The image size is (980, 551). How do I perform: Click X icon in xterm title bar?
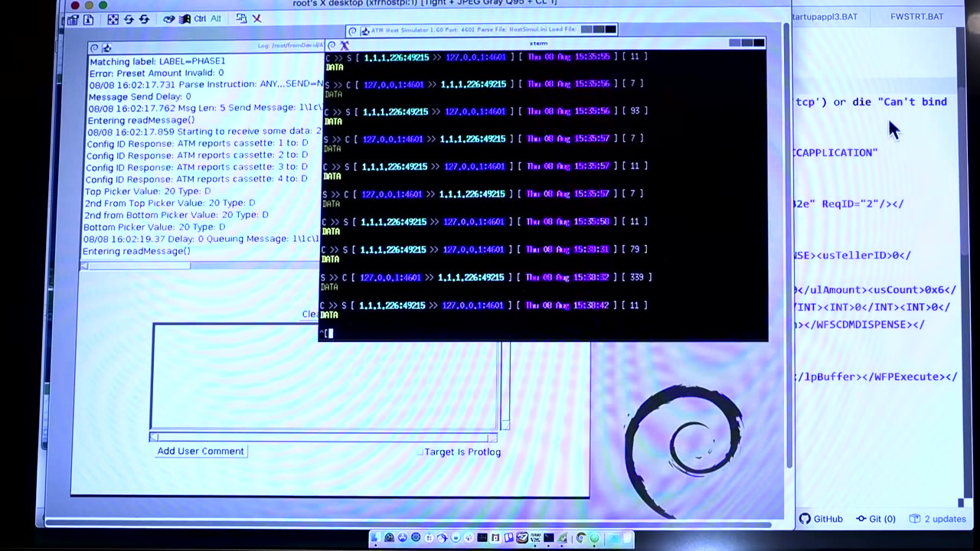[345, 46]
